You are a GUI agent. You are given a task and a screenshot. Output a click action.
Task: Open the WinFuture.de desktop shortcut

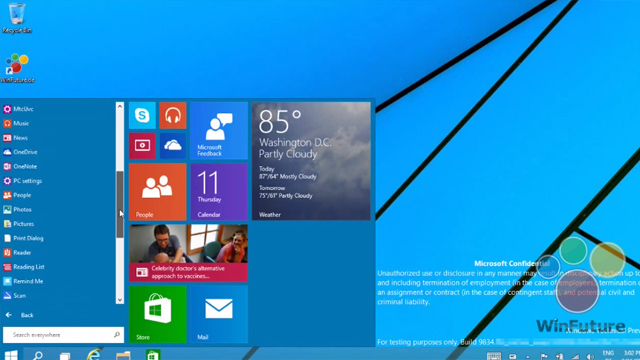[x=17, y=68]
